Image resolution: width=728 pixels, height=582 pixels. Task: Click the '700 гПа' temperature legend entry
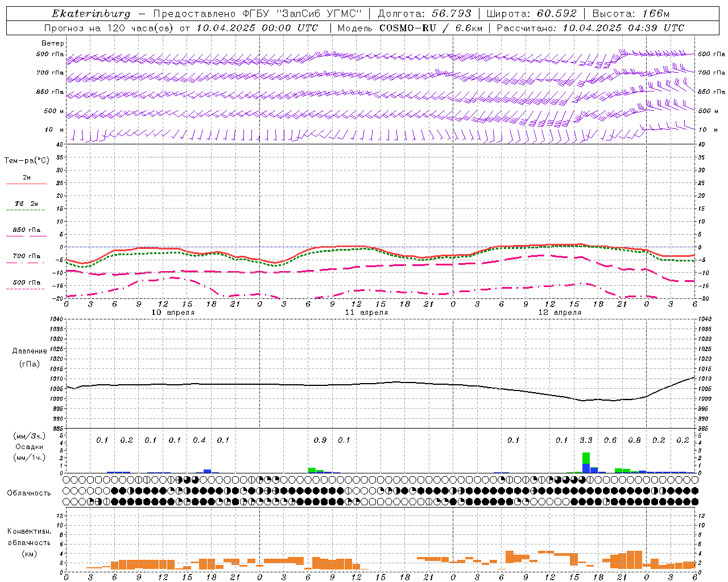point(26,256)
